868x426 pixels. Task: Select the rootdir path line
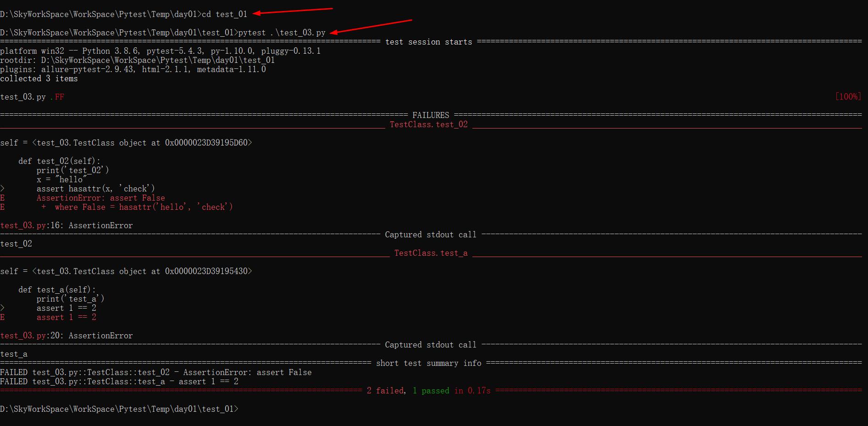138,60
